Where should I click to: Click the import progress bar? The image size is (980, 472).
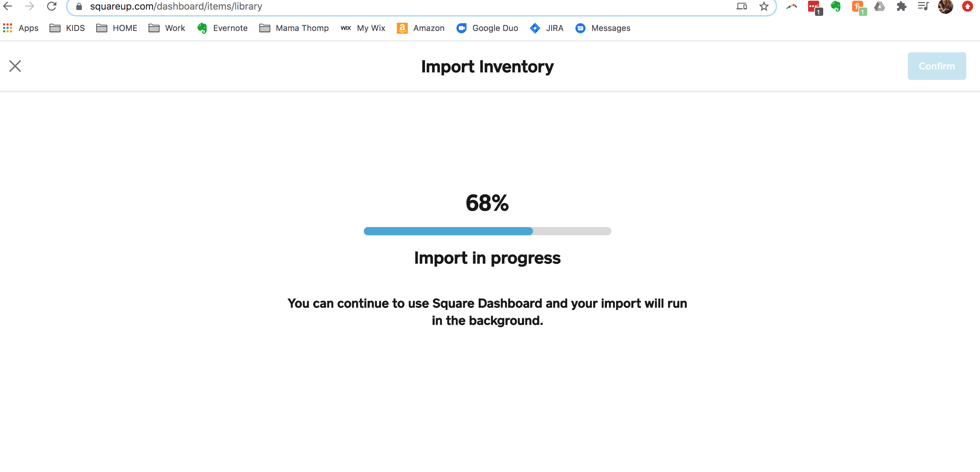(487, 231)
